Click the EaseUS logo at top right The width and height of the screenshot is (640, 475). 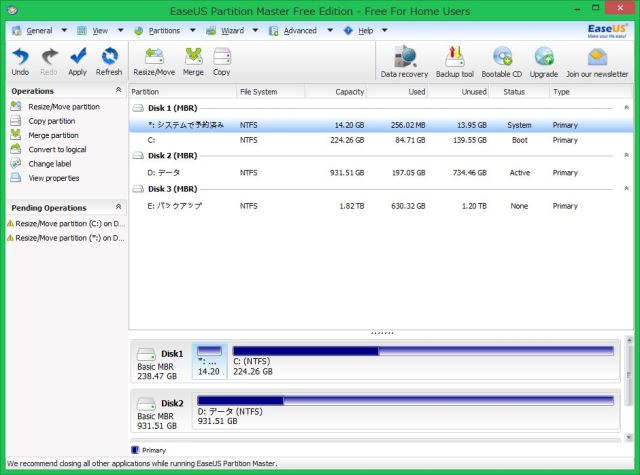(x=607, y=30)
